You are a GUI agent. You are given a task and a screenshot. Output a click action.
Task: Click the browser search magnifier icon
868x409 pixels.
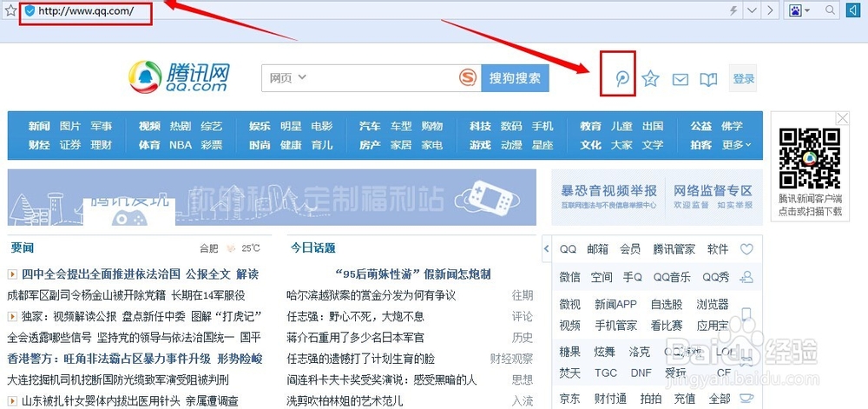[830, 10]
